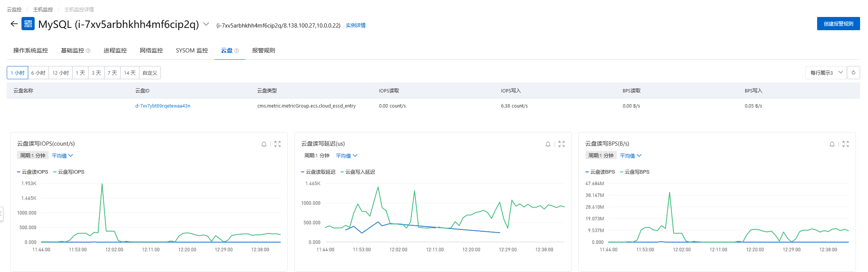Viewport: 868px width, 272px height.
Task: Click 周期:1 分钟 label in BPS chart
Action: click(601, 156)
